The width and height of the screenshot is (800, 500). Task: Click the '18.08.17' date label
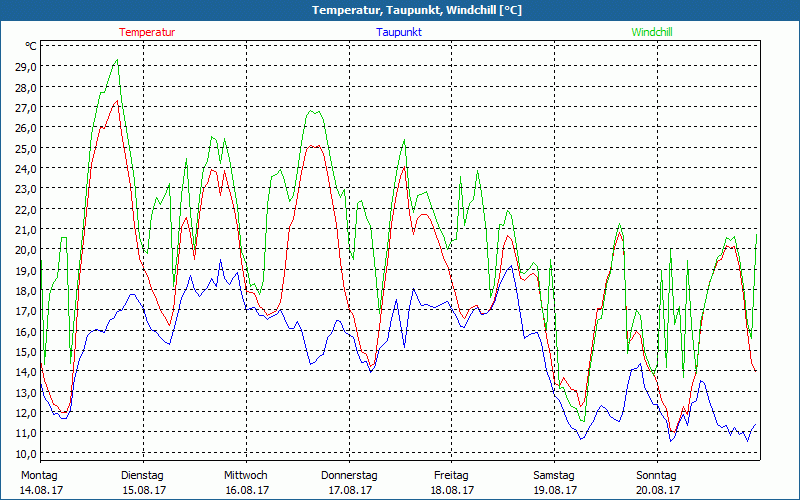(x=453, y=490)
